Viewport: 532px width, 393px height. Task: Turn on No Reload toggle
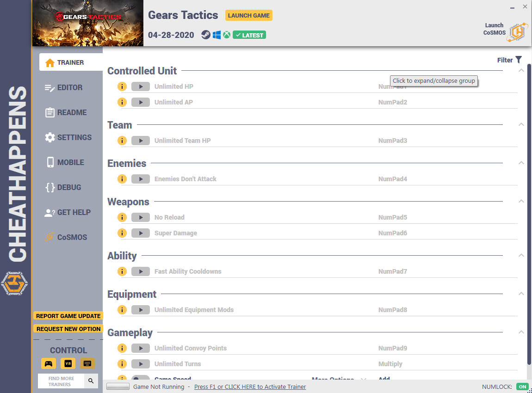(141, 217)
